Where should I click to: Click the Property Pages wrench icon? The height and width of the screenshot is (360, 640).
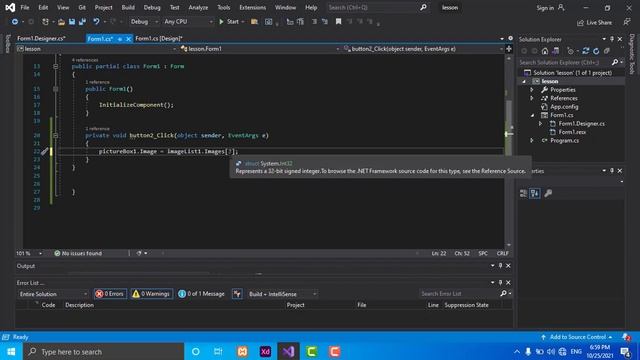(548, 193)
